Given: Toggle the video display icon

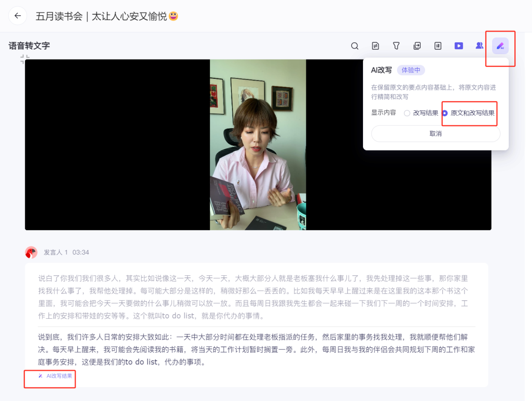Looking at the screenshot, I should tap(459, 46).
